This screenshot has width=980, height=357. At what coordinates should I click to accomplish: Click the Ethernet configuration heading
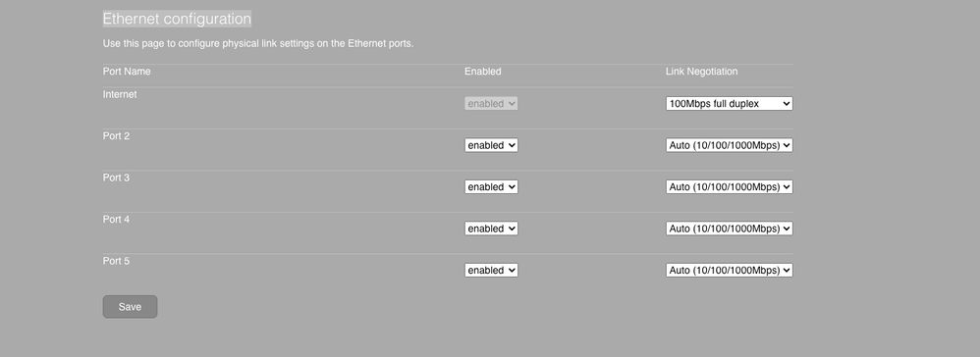(x=177, y=19)
